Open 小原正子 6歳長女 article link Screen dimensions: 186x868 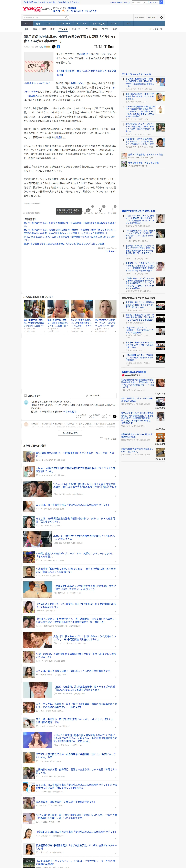coord(84,537)
